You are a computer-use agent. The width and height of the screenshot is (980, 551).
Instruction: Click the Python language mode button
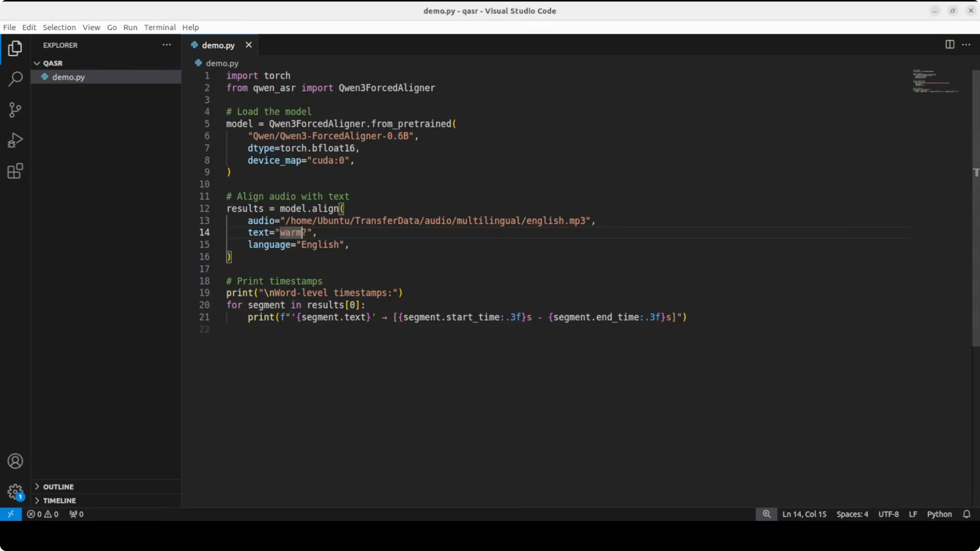(x=939, y=514)
